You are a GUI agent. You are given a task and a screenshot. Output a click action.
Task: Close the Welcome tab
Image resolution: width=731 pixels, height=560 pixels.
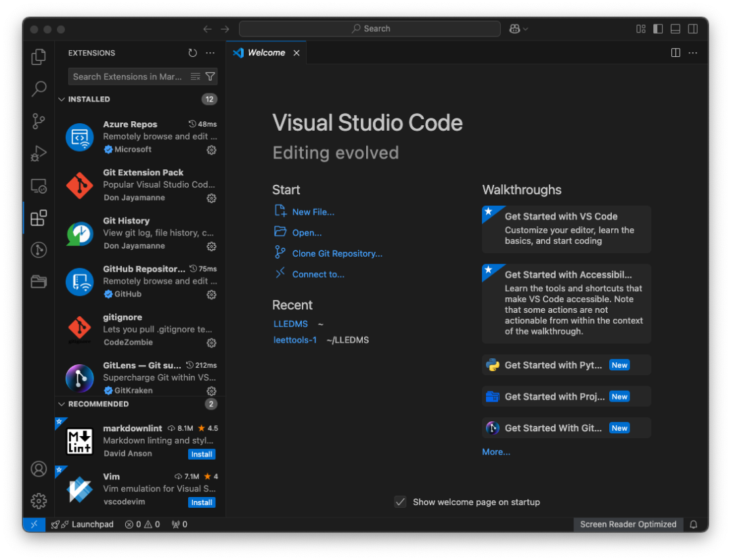tap(296, 53)
